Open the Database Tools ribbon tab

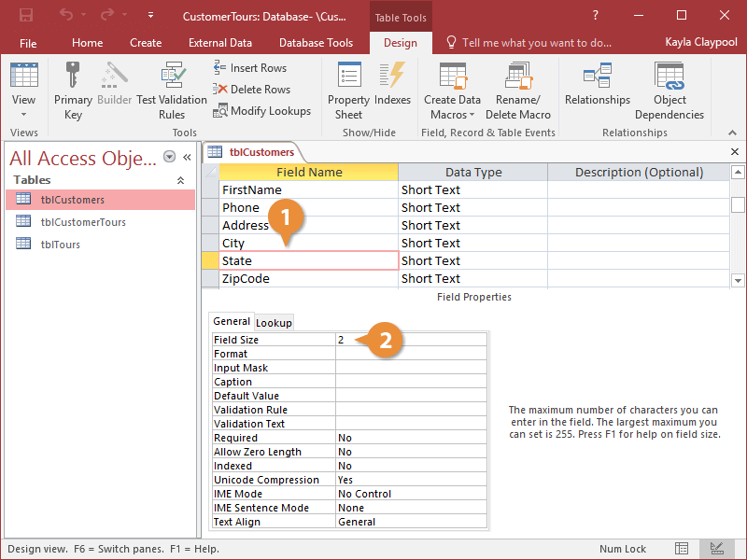point(316,42)
